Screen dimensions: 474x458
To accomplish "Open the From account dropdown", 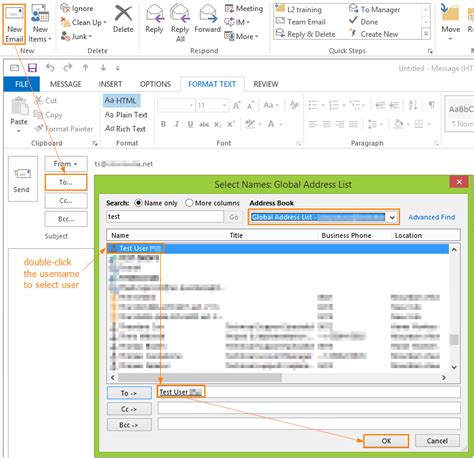I will pos(66,164).
